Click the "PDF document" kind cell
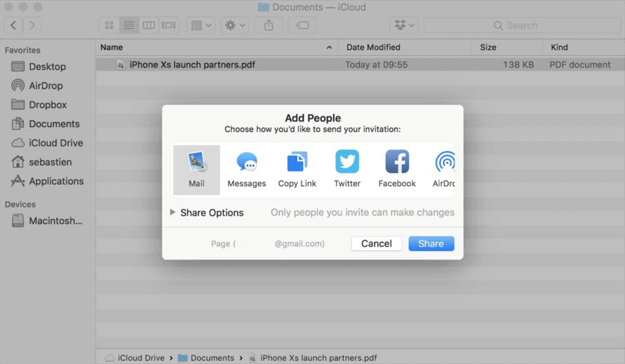The image size is (625, 364). (x=580, y=64)
